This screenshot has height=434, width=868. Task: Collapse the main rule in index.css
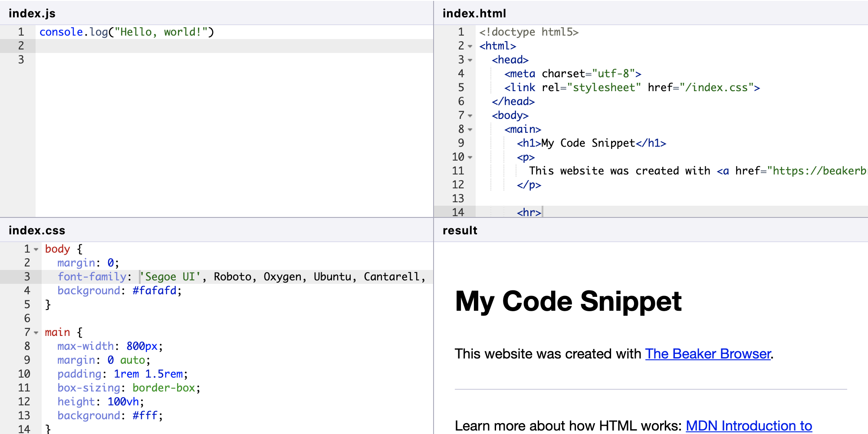click(36, 333)
